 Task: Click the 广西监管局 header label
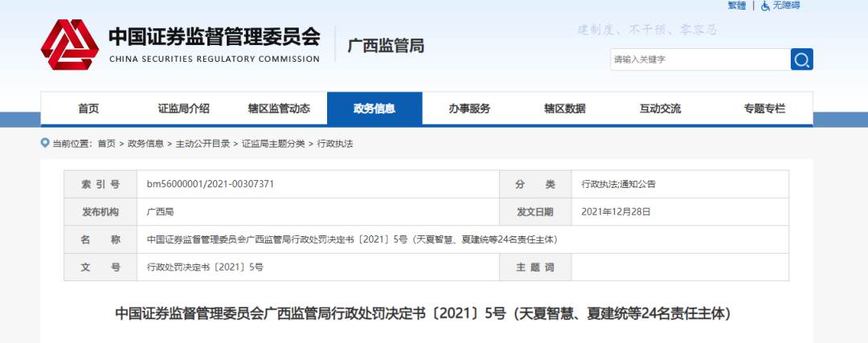(386, 45)
